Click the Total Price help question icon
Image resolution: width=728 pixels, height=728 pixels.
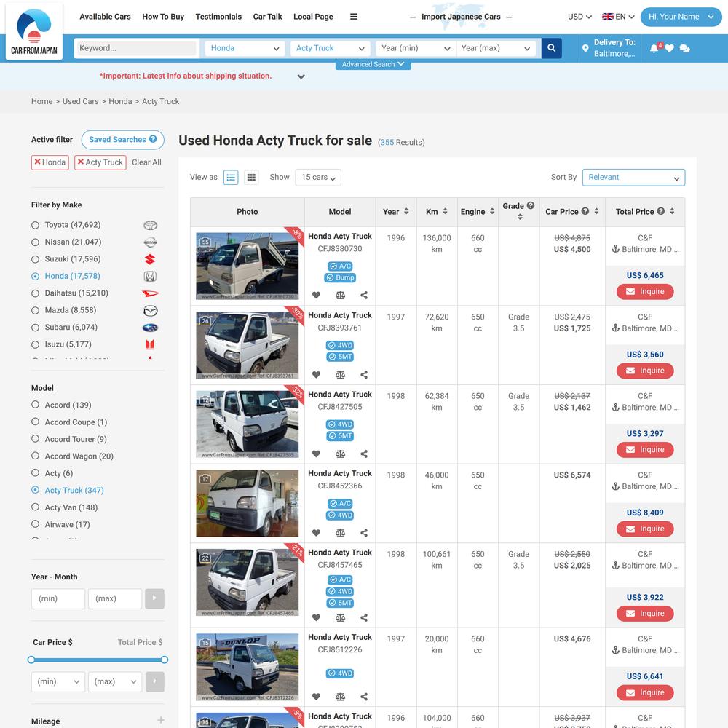(661, 211)
